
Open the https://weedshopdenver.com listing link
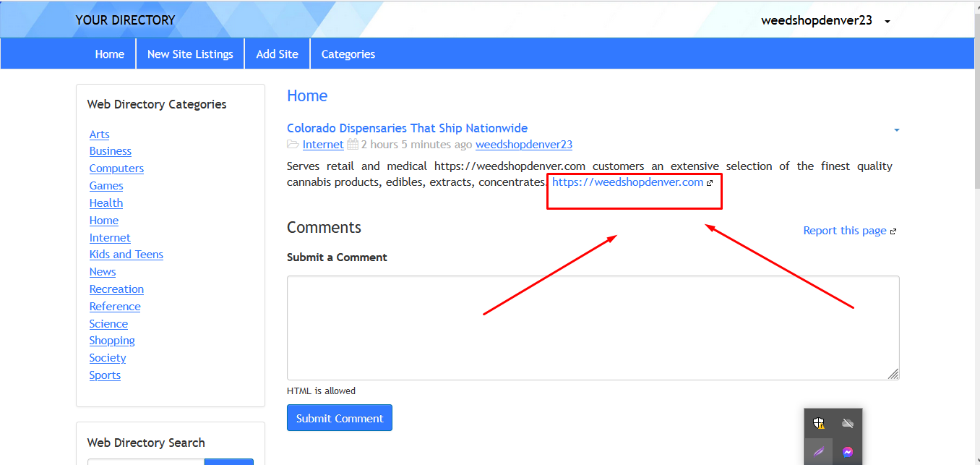click(x=627, y=182)
